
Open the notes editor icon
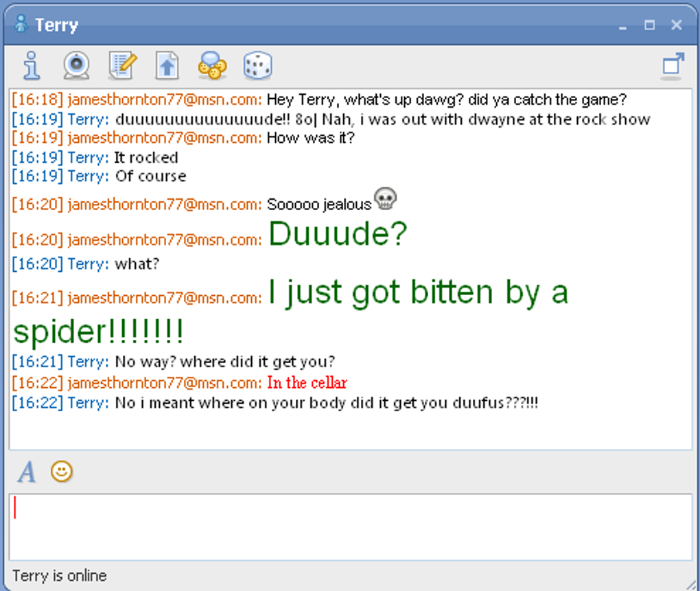tap(123, 66)
